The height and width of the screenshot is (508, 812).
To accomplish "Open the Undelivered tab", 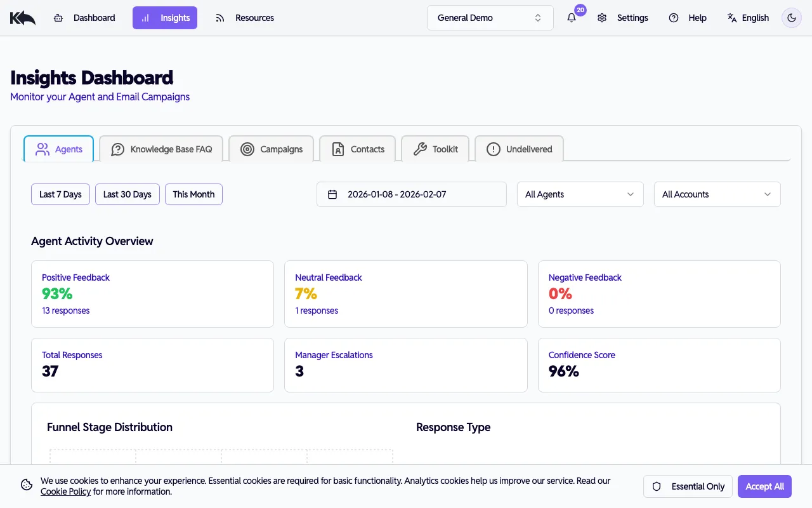I will coord(519,149).
